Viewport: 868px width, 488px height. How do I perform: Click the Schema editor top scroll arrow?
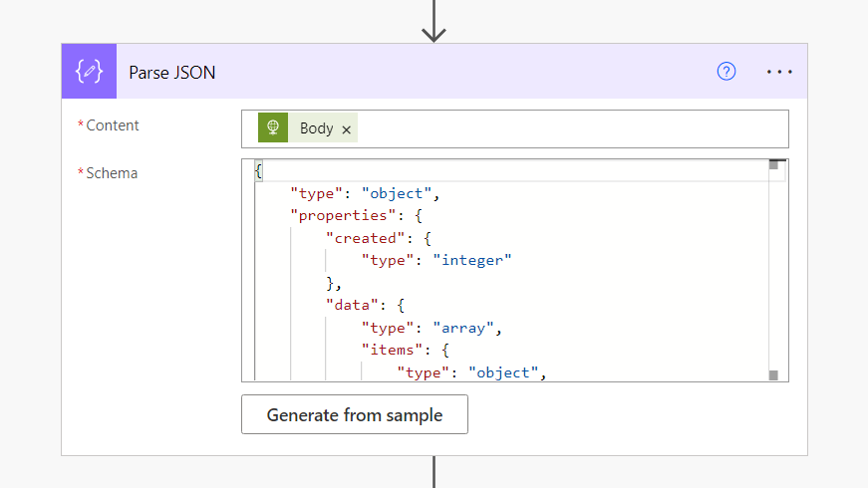coord(773,165)
